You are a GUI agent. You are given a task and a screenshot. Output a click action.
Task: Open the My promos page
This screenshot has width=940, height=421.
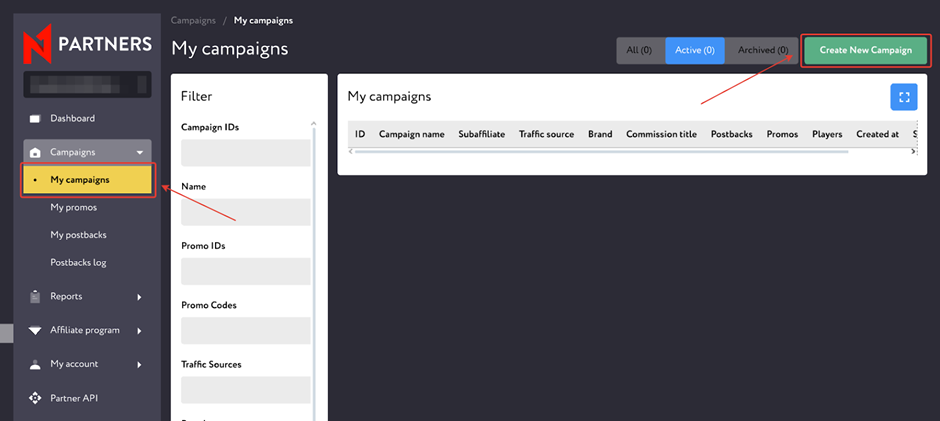pyautogui.click(x=74, y=208)
